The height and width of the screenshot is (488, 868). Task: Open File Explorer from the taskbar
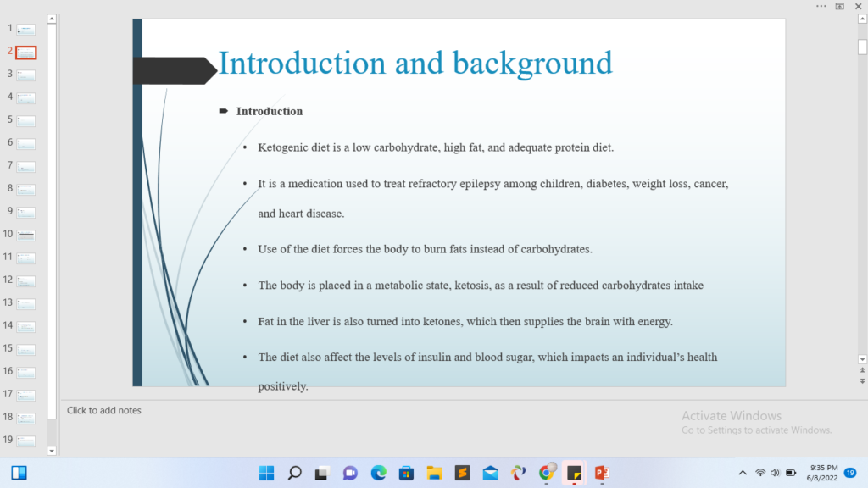pos(434,473)
